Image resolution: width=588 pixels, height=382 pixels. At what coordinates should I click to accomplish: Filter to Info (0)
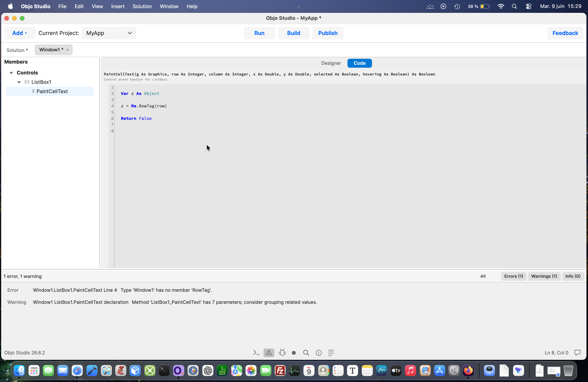tap(573, 276)
